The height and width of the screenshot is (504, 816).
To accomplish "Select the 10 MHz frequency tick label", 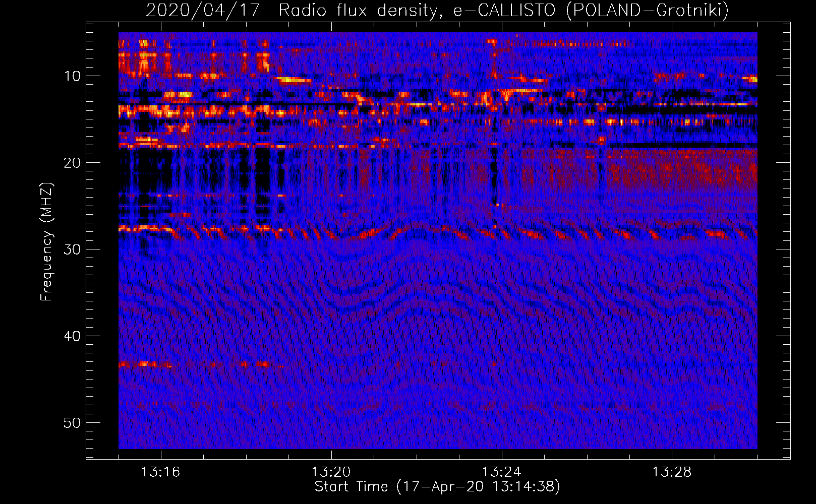I will pos(73,76).
